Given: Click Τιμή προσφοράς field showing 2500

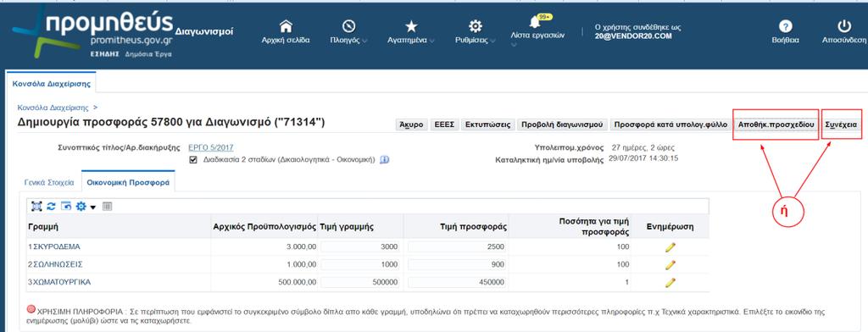Looking at the screenshot, I should 457,246.
